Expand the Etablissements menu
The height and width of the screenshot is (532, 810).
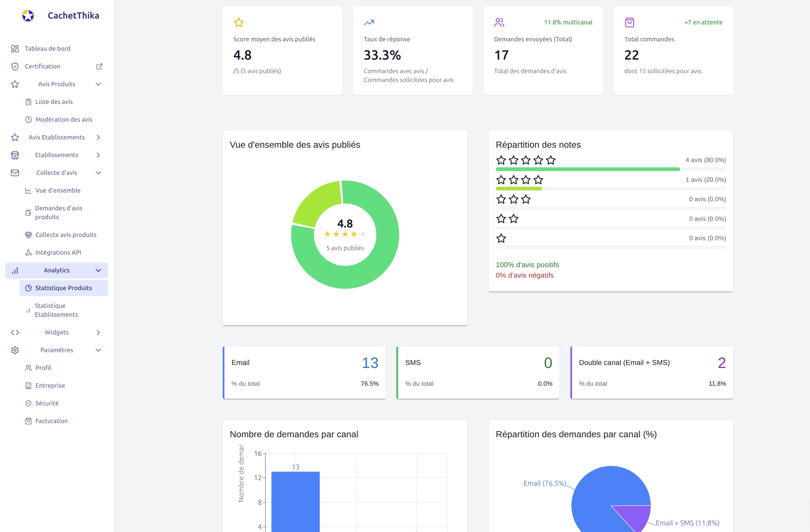click(98, 155)
